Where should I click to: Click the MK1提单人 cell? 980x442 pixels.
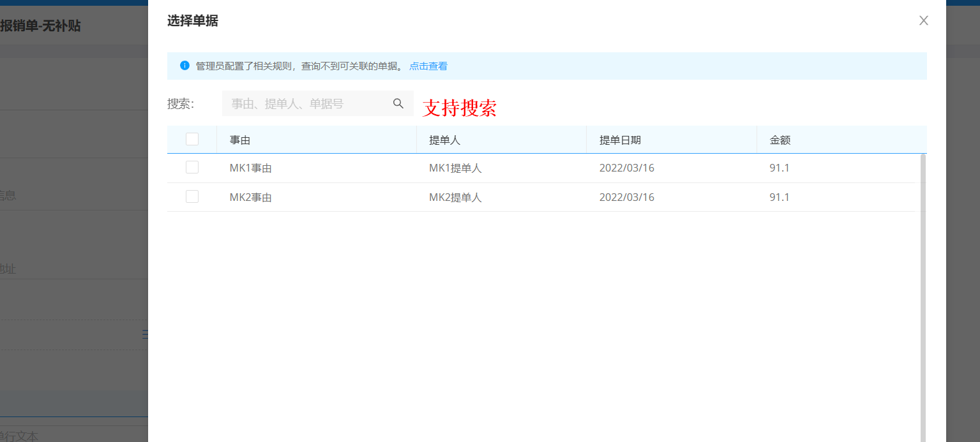tap(455, 168)
